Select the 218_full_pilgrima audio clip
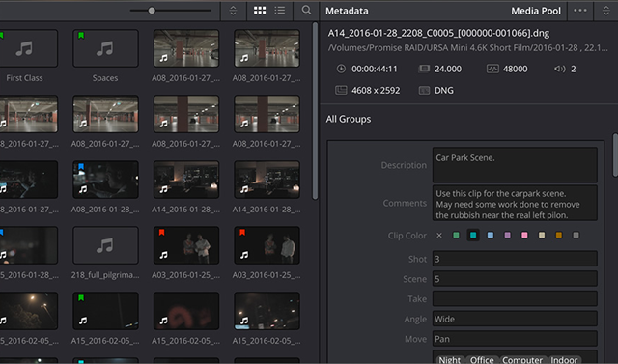This screenshot has height=364, width=618. (x=105, y=245)
